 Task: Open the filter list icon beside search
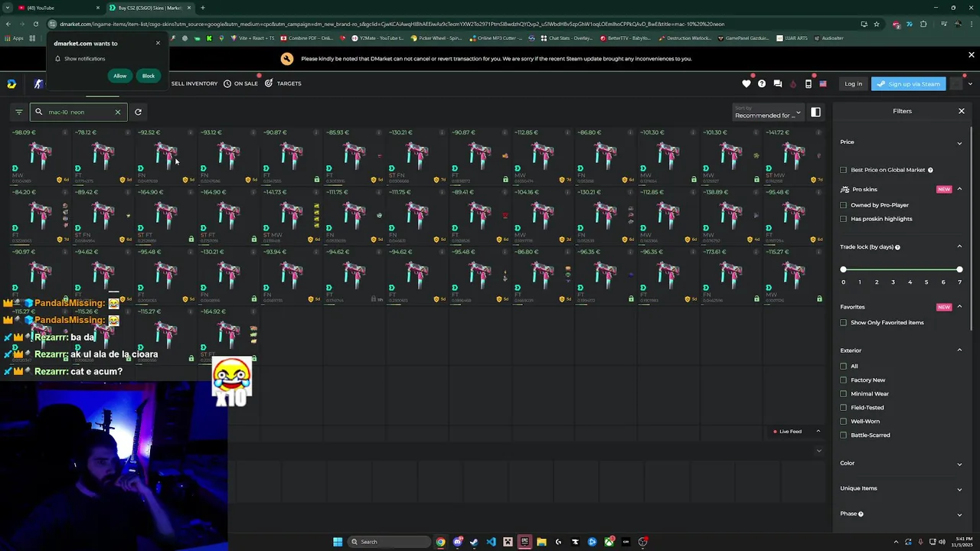coord(19,112)
